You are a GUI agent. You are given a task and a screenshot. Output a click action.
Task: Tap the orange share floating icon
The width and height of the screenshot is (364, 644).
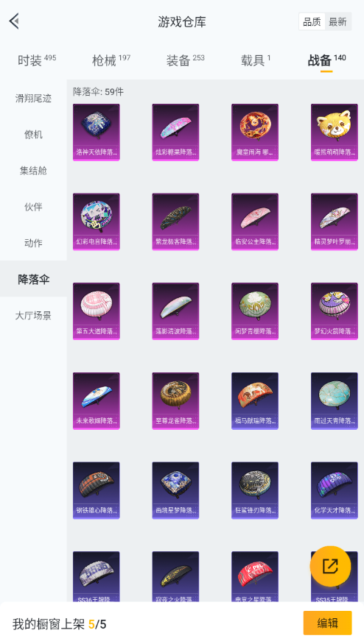tap(330, 566)
